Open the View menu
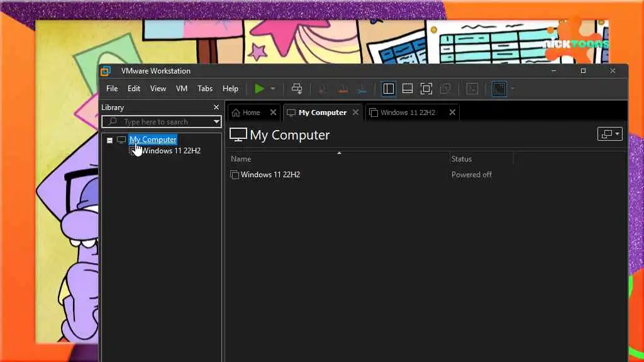The image size is (644, 362). point(158,89)
